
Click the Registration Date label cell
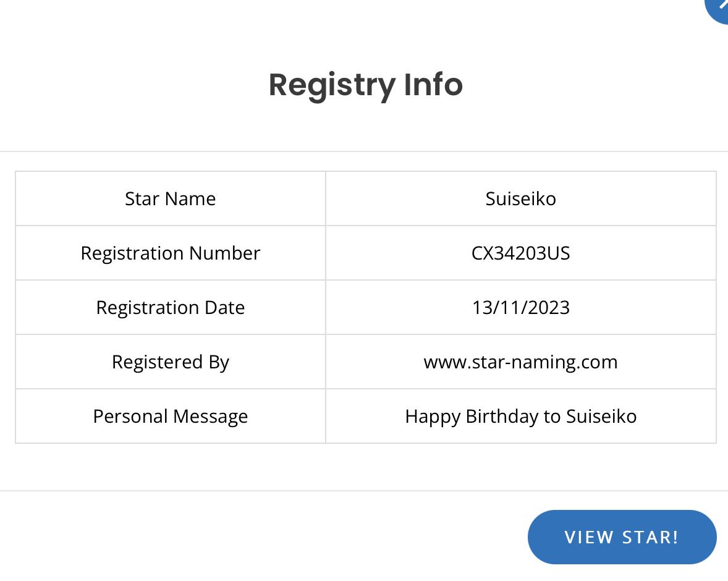(171, 307)
